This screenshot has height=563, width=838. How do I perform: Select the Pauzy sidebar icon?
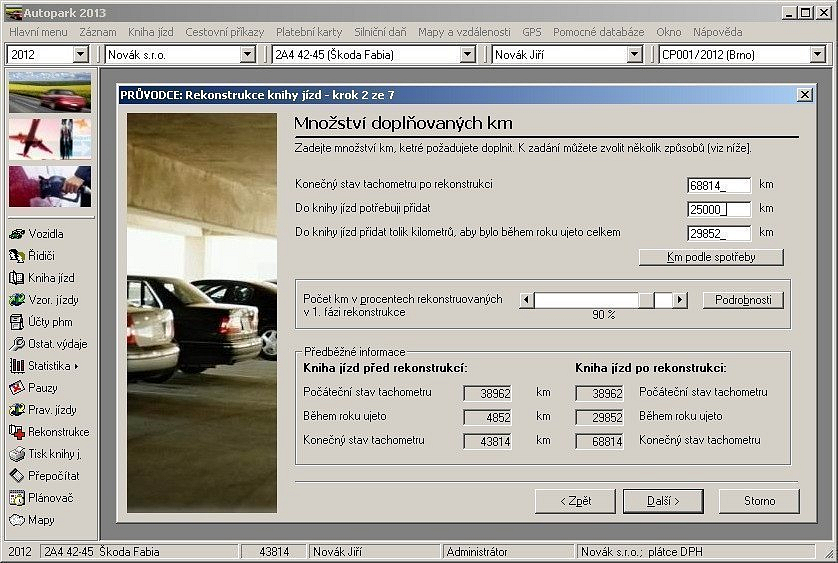click(x=34, y=388)
